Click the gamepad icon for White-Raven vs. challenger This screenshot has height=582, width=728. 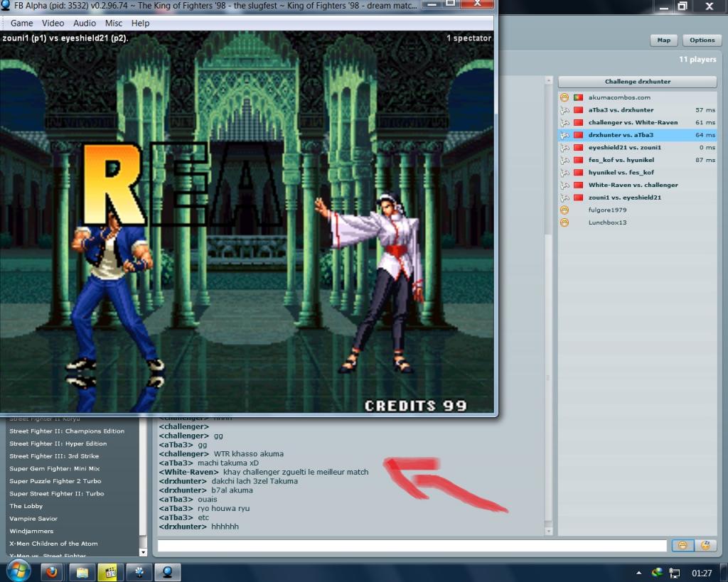(x=564, y=185)
